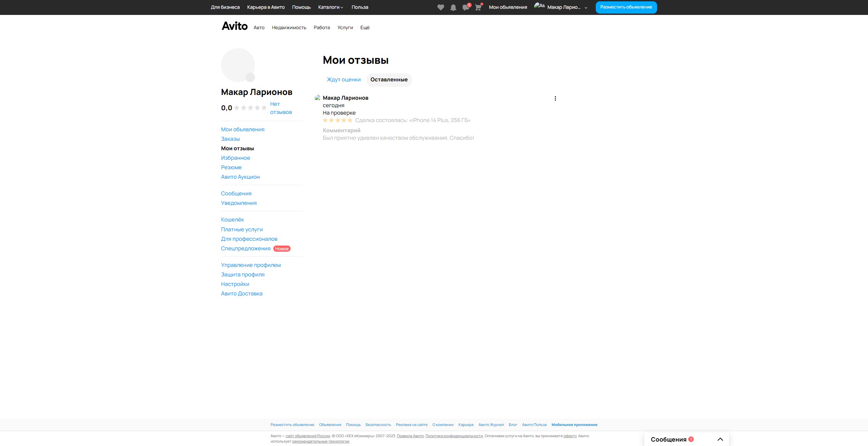Open Мобильное приложение footer link
The width and height of the screenshot is (868, 446).
(x=574, y=425)
